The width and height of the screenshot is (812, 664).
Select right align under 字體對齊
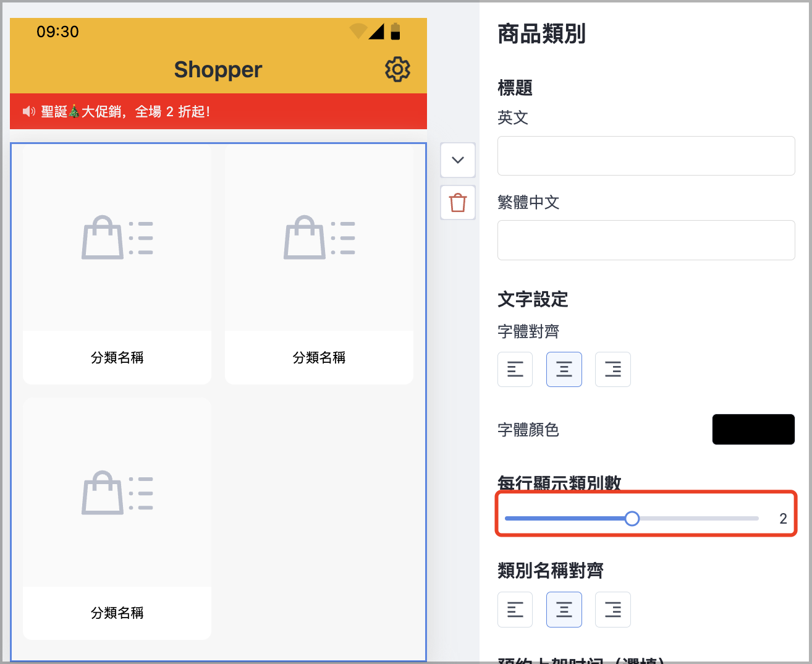tap(612, 369)
